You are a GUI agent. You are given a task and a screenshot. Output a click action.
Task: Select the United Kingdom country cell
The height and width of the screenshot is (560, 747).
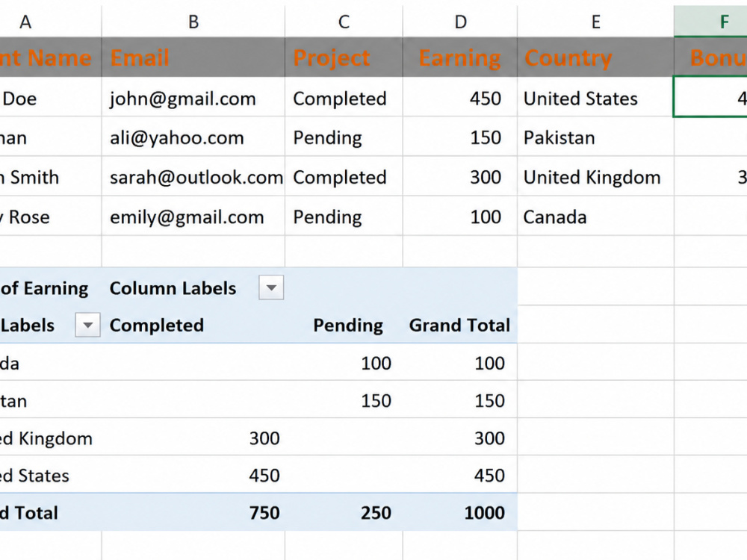[596, 177]
